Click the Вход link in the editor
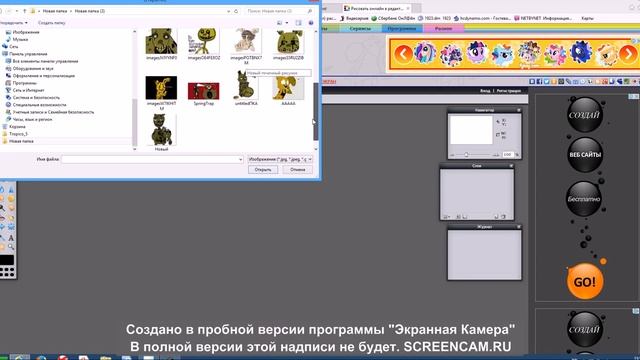640x360 pixels. [x=485, y=91]
